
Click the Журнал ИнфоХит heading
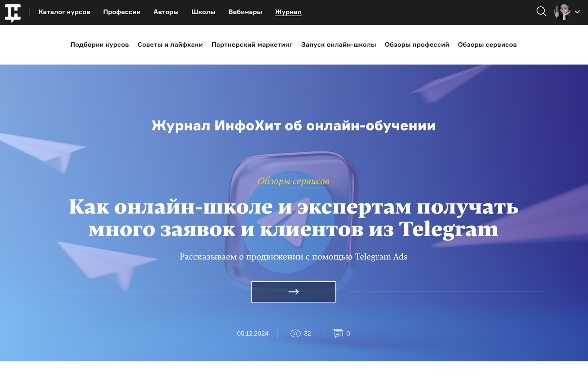[293, 126]
